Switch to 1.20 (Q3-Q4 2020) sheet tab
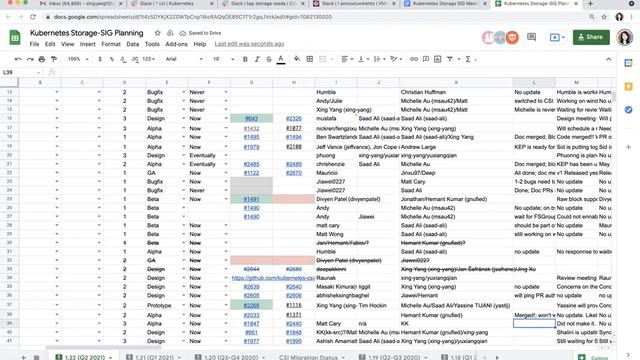 click(230, 357)
